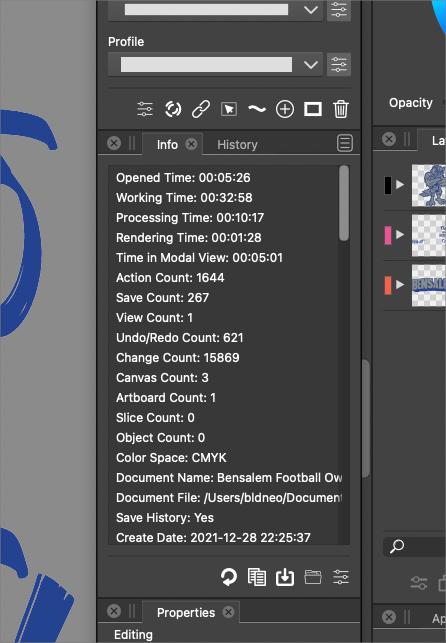Click 'Time in Modal View: 00:05:01' row
Screen dimensions: 446x643
[199, 258]
